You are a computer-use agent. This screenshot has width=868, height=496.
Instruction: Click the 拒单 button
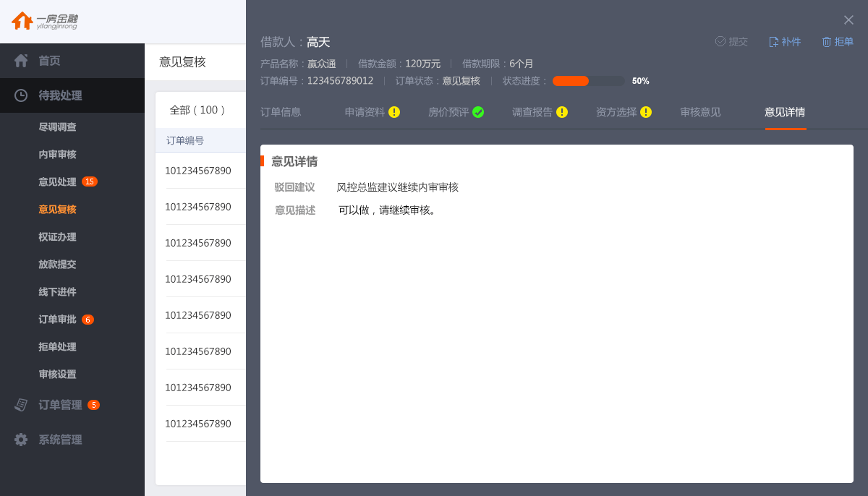838,42
